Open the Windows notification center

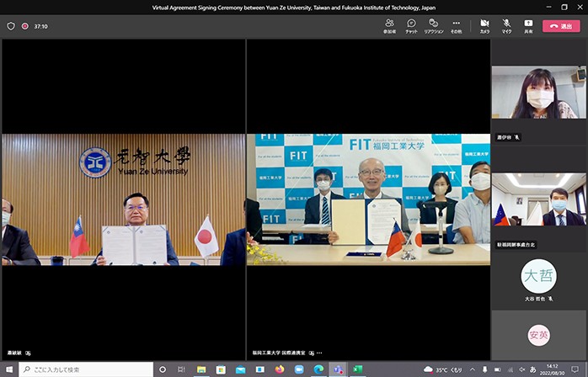[x=575, y=369]
